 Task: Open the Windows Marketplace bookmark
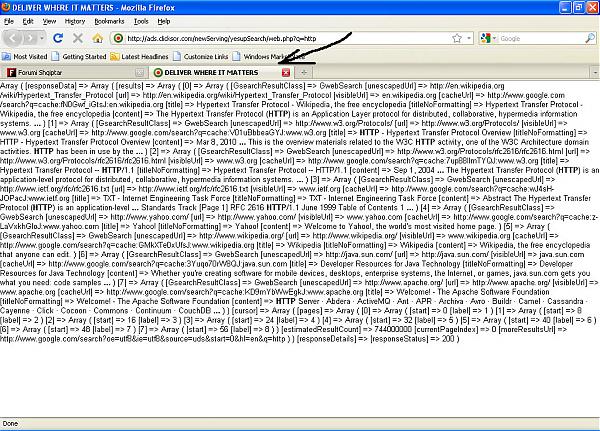[268, 57]
